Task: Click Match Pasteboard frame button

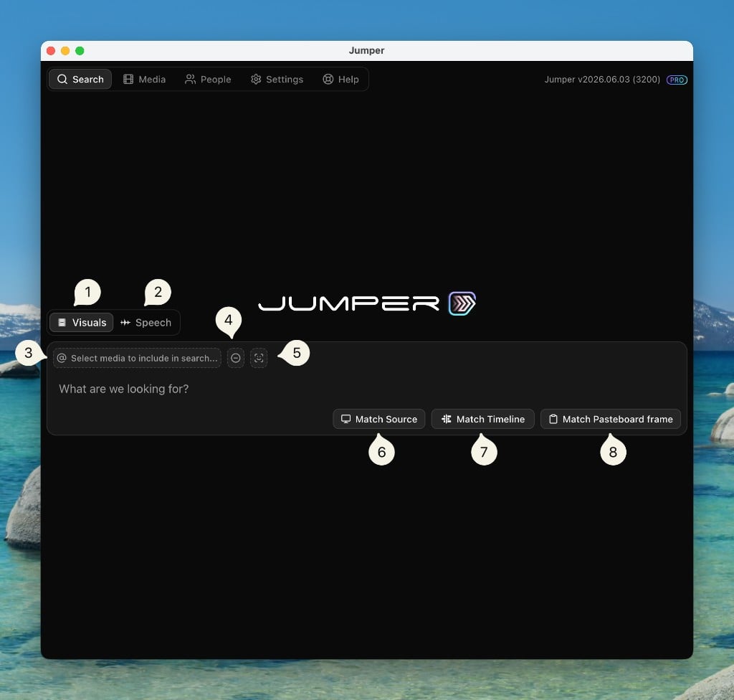Action: 611,419
